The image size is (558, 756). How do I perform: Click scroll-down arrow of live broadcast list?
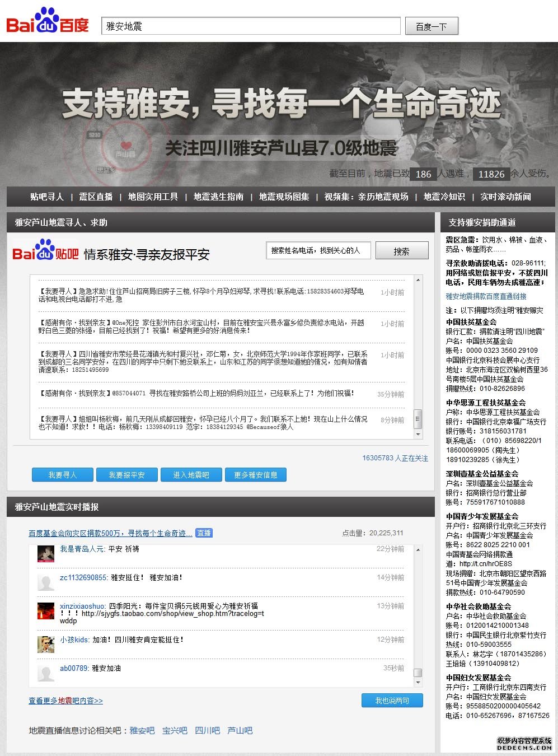click(x=418, y=683)
